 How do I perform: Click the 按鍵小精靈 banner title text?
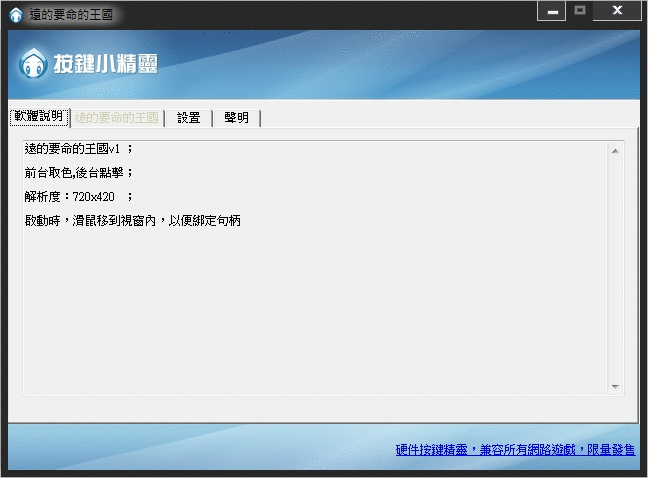pos(105,65)
